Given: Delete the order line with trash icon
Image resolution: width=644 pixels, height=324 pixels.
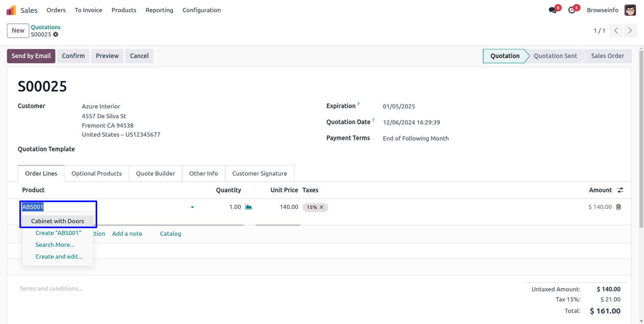Looking at the screenshot, I should point(619,207).
